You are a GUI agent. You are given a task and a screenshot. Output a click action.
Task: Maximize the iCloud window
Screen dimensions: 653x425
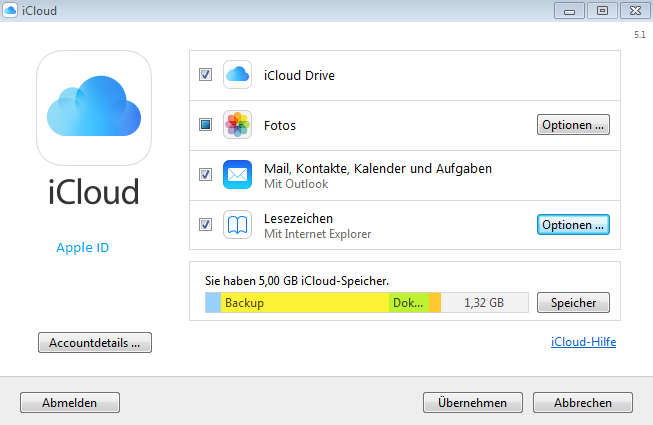pos(602,11)
